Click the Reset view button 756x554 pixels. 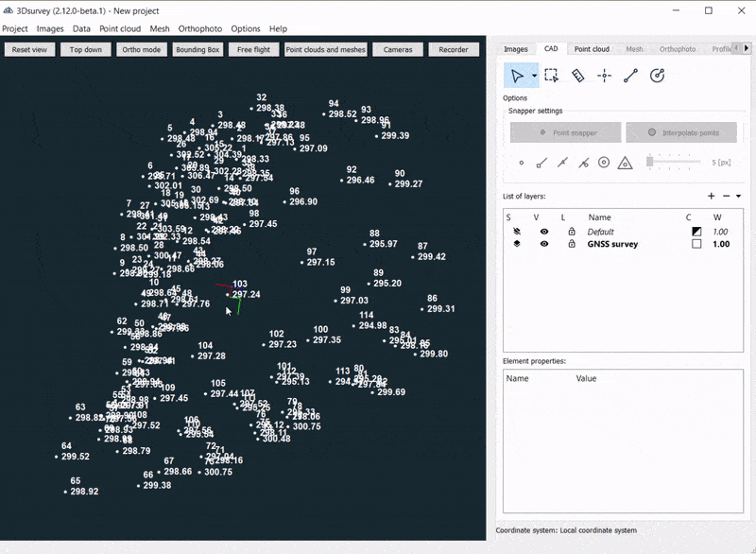(x=29, y=49)
